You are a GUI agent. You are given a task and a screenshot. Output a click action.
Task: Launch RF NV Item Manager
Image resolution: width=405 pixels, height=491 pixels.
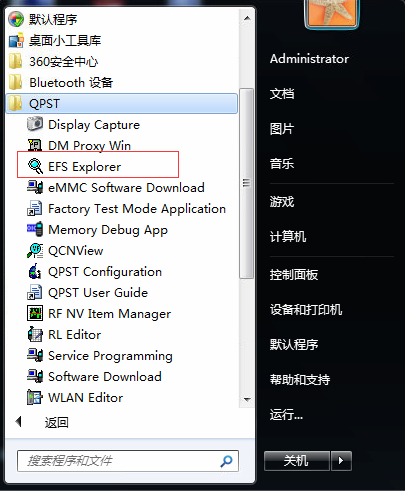[110, 314]
